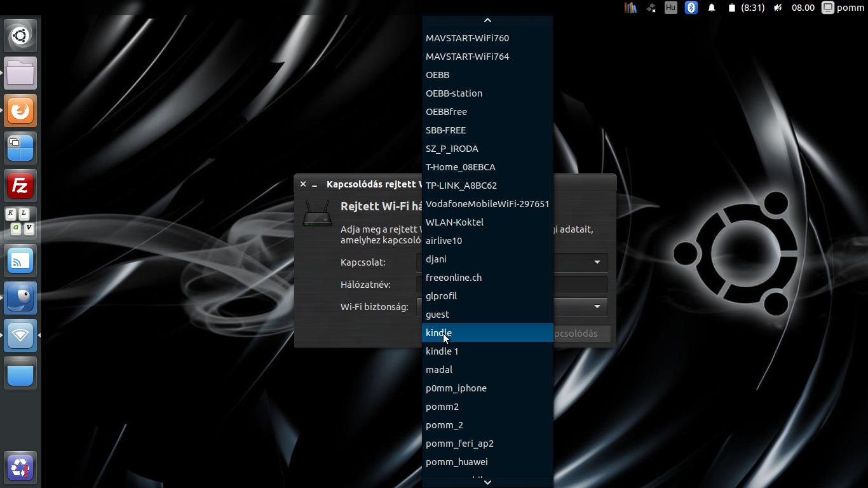Click the books indicator in top panel
868x488 pixels.
(x=630, y=8)
